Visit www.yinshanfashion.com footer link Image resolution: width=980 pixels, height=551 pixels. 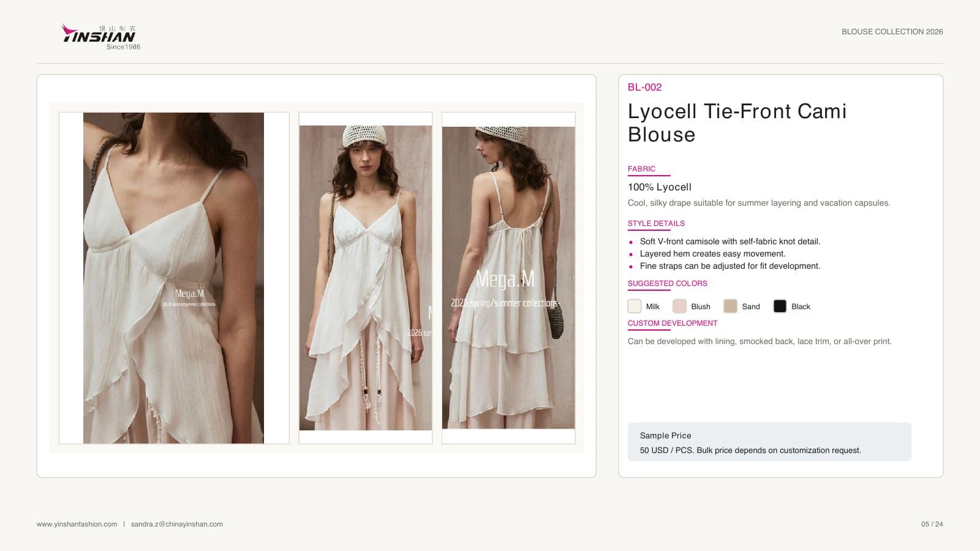pos(77,524)
